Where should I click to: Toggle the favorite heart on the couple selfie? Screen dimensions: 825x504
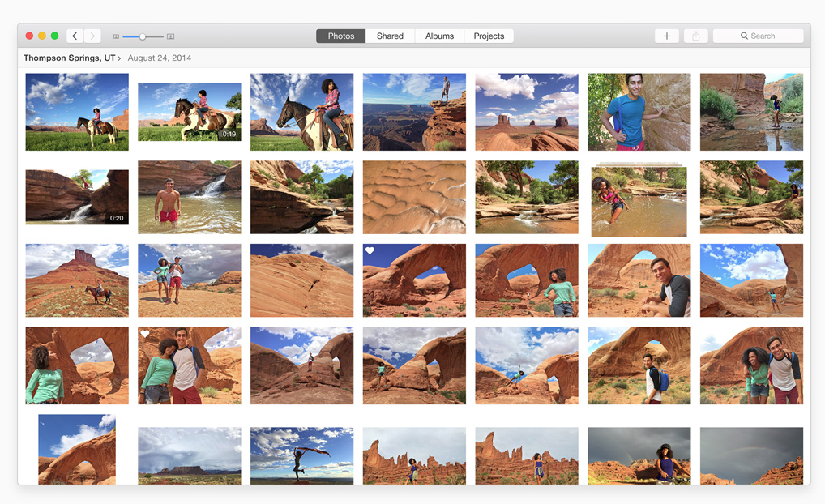click(145, 334)
